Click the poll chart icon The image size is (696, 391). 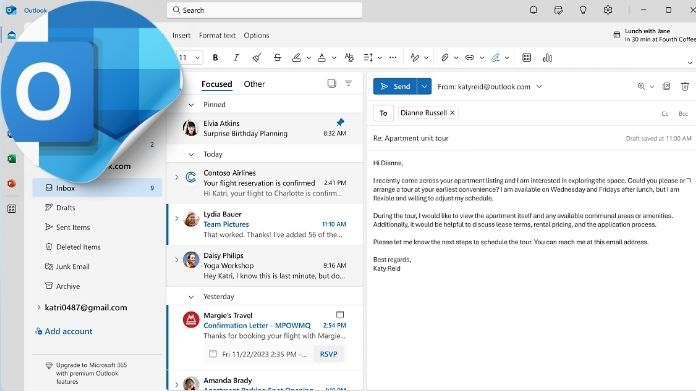(548, 58)
